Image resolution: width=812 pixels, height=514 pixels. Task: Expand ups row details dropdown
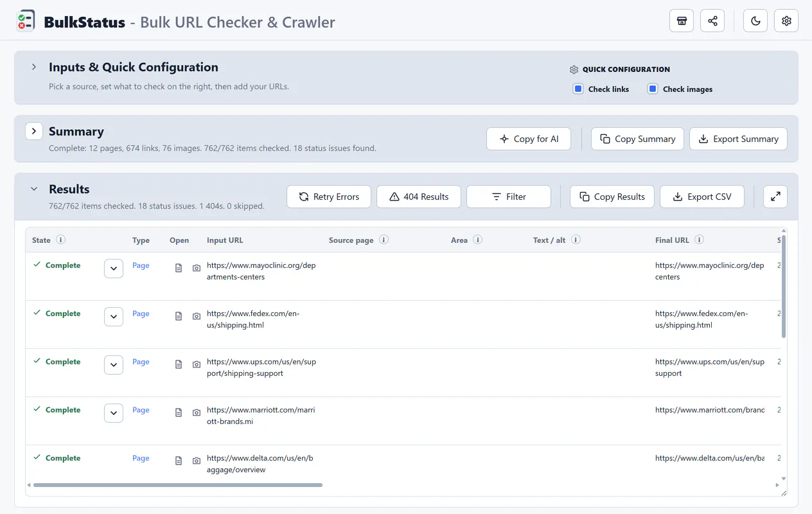(114, 365)
